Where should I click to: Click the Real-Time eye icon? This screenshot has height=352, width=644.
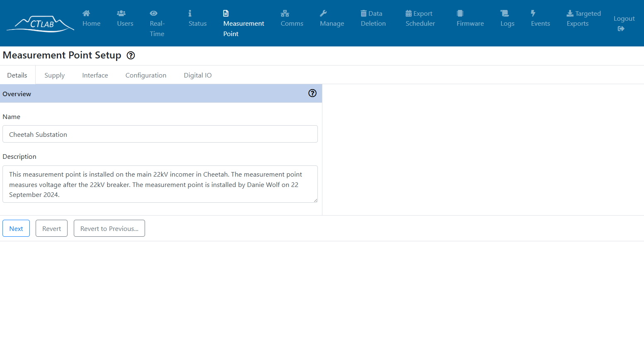[x=153, y=13]
